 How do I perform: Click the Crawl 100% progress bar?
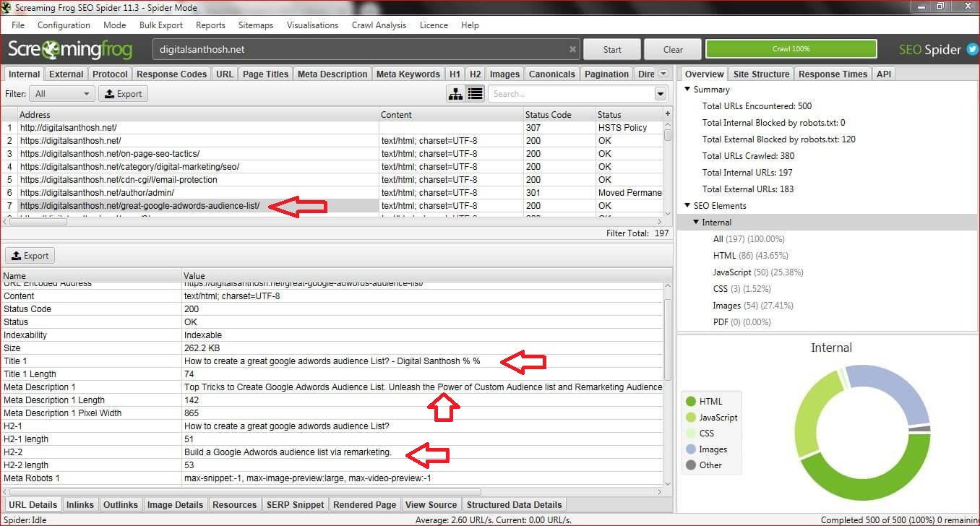(x=791, y=49)
